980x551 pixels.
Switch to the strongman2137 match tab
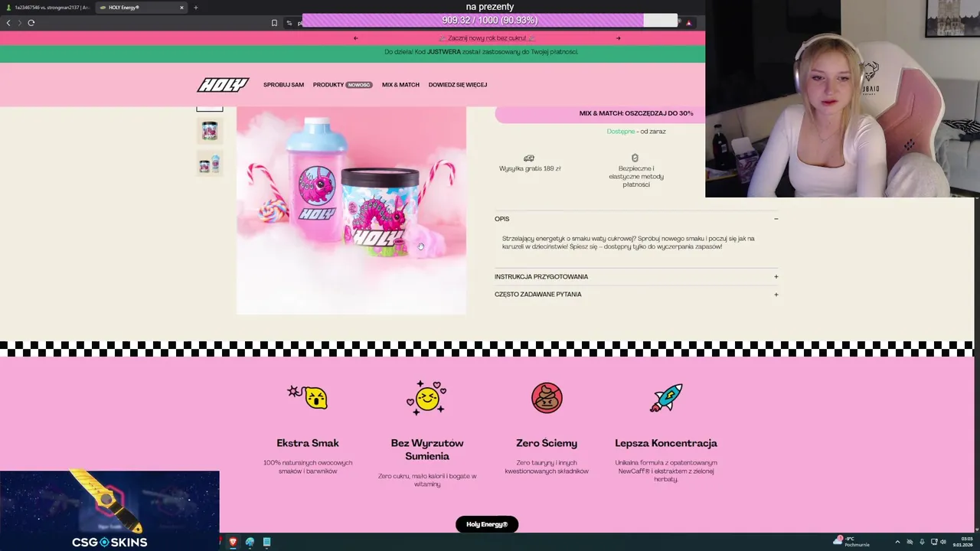47,8
